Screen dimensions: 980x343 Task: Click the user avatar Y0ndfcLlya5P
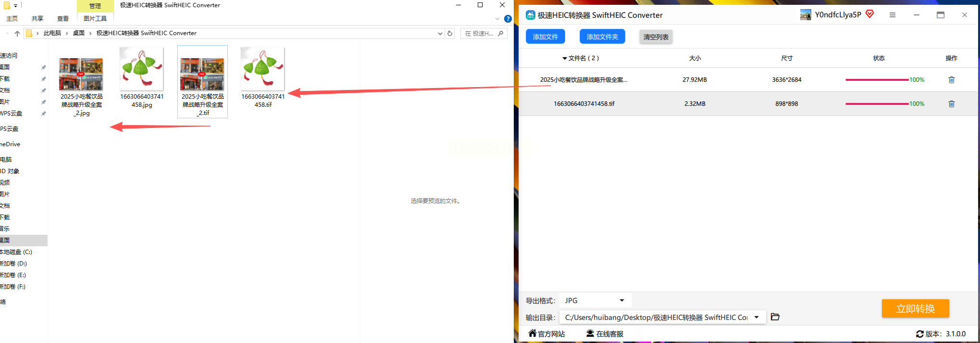pos(806,15)
